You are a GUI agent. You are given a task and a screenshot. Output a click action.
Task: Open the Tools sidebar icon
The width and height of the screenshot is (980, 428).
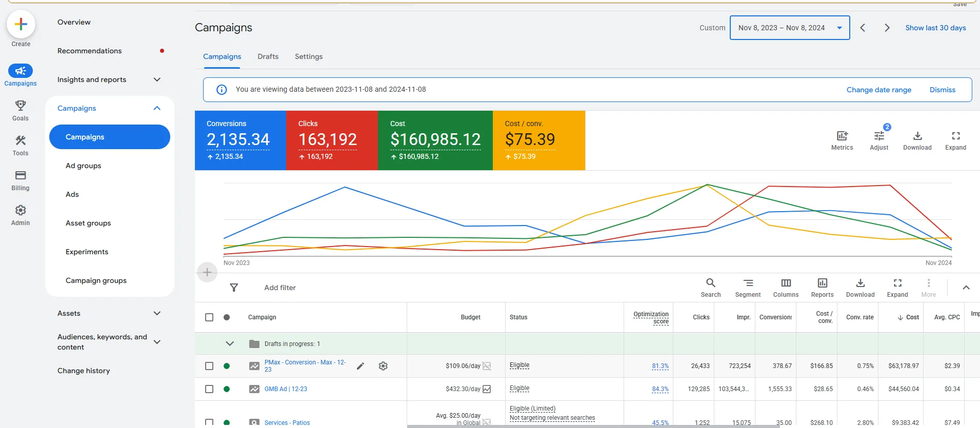point(21,140)
